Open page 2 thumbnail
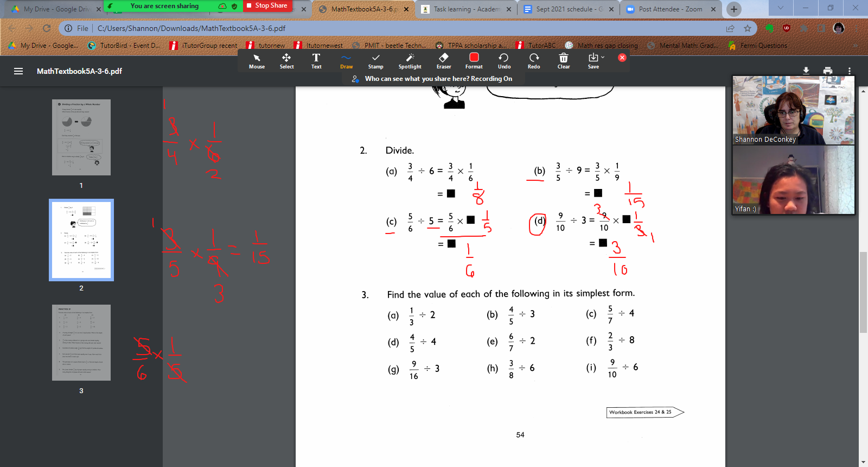The height and width of the screenshot is (467, 868). 81,239
